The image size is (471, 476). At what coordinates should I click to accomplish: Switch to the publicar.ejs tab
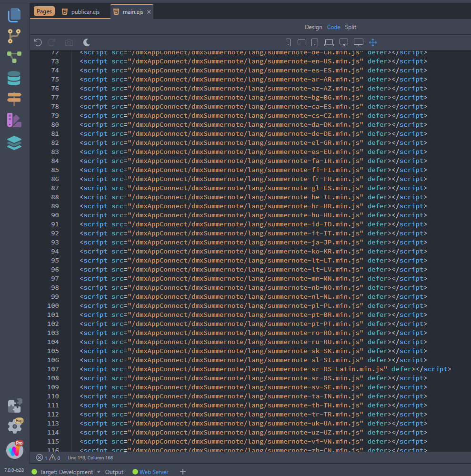[x=81, y=12]
